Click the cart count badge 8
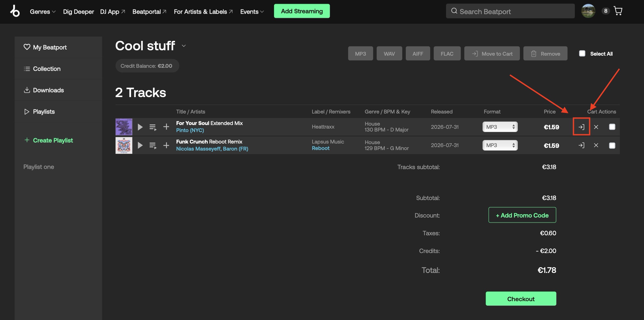 click(605, 11)
